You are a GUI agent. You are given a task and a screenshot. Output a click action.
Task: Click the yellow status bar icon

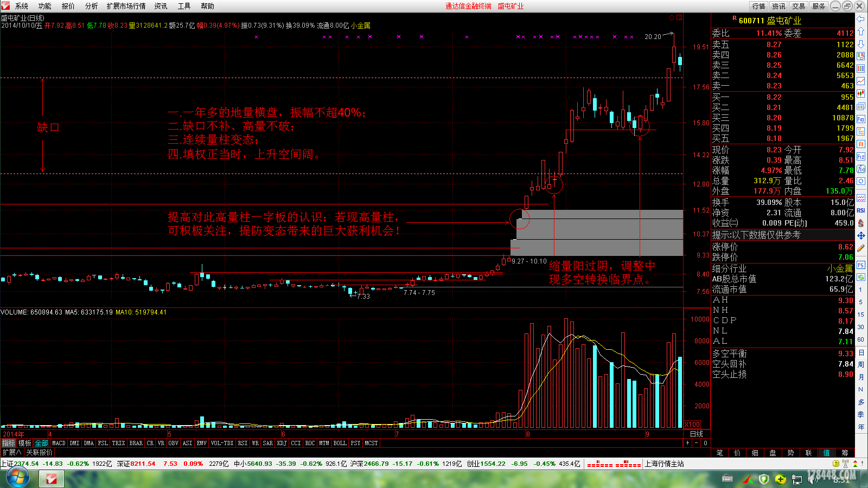pos(836,464)
